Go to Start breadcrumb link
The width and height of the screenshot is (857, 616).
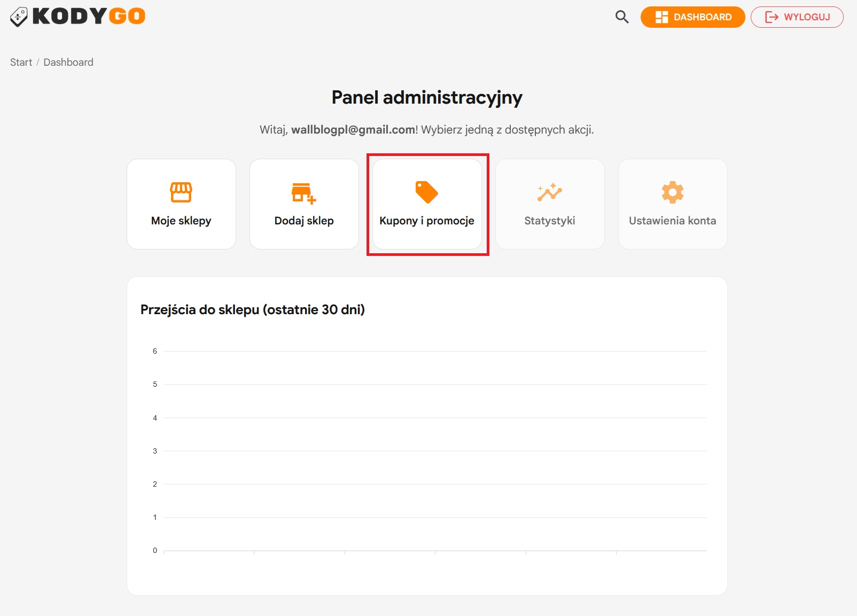[21, 63]
